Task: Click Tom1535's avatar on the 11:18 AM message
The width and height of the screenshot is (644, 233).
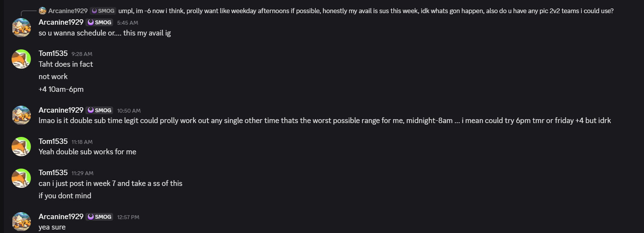Action: click(22, 147)
